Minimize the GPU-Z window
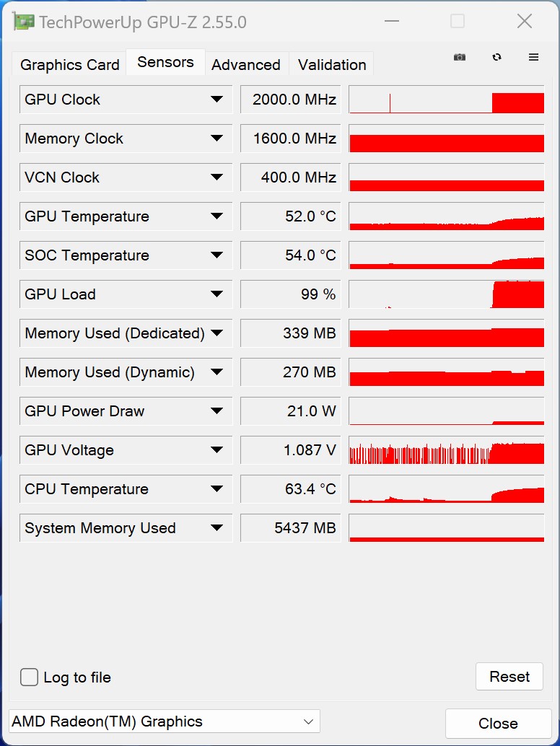Viewport: 560px width, 746px height. (x=392, y=22)
